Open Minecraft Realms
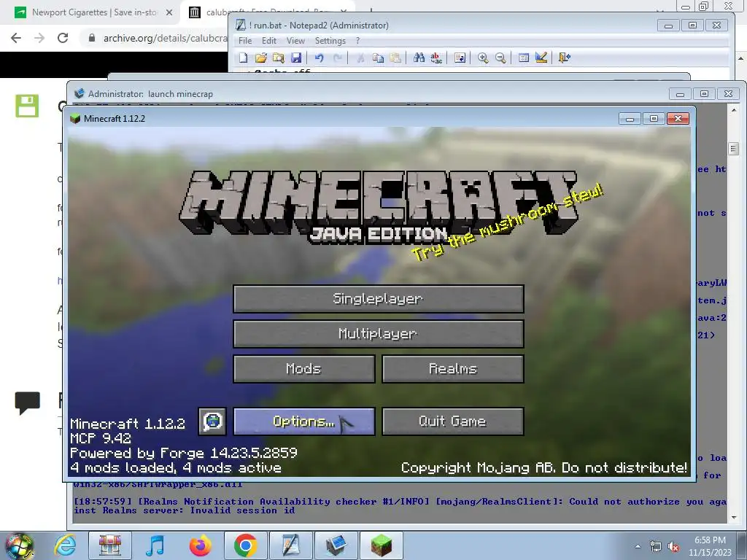The width and height of the screenshot is (747, 560). (452, 369)
